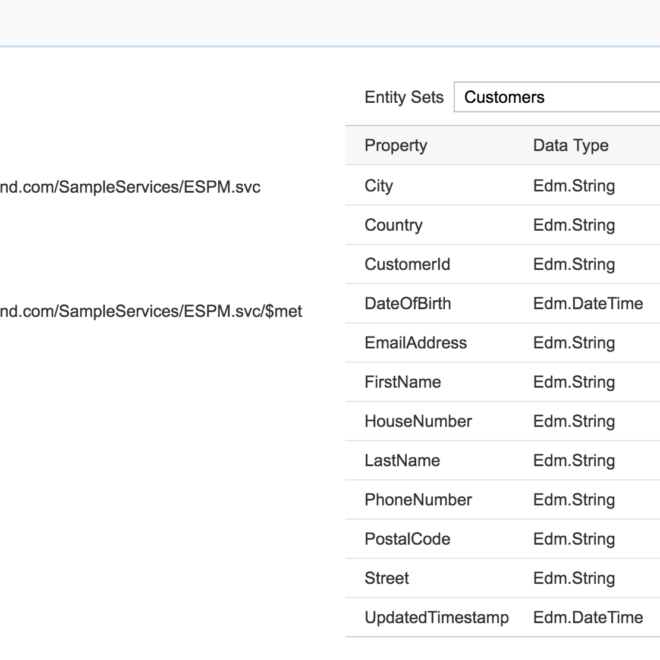Click the ESPM.svc service URL text
This screenshot has height=660, width=660.
click(130, 187)
